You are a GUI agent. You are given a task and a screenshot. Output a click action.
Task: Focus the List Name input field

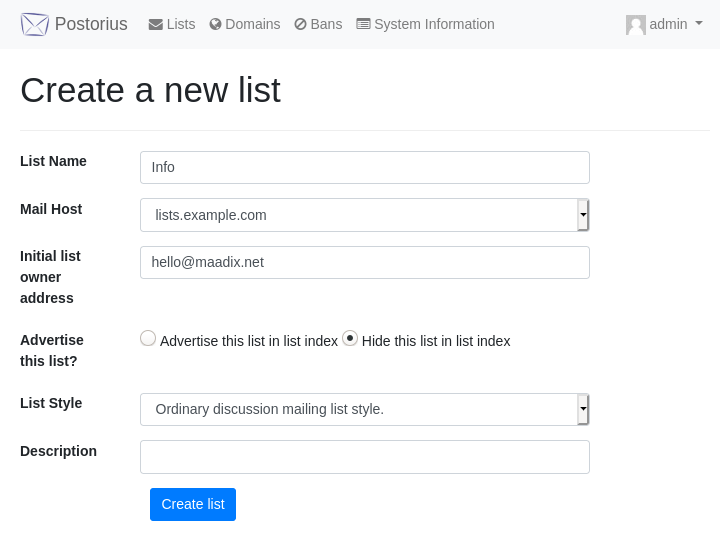(365, 168)
